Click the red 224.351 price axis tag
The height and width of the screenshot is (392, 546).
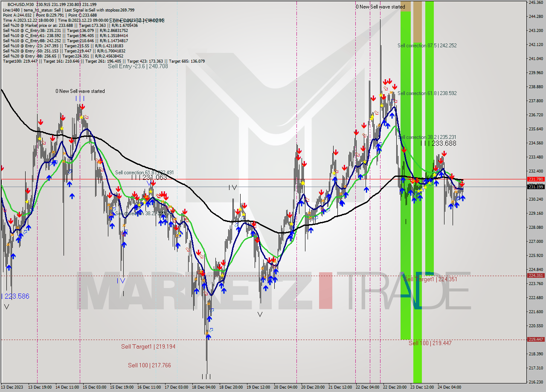tap(536, 276)
